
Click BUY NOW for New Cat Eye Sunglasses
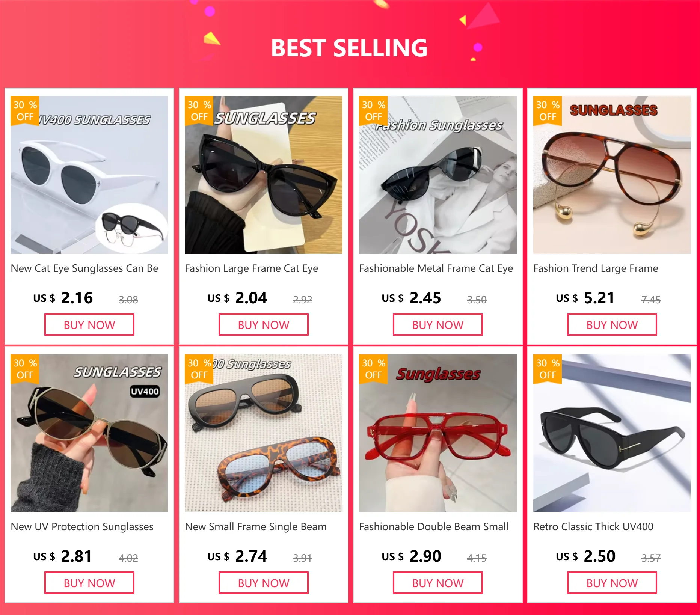click(89, 325)
